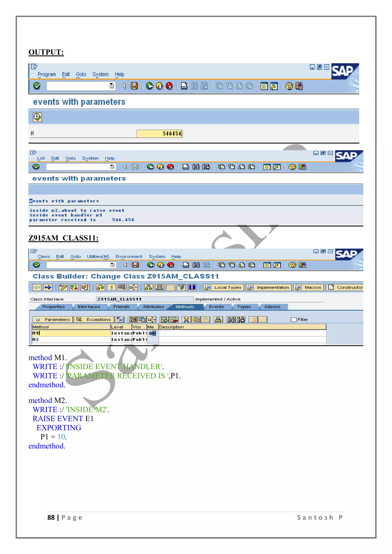
Task: Click Activate/Check icon next to pencil in Class Builder
Action: pyautogui.click(x=74, y=287)
